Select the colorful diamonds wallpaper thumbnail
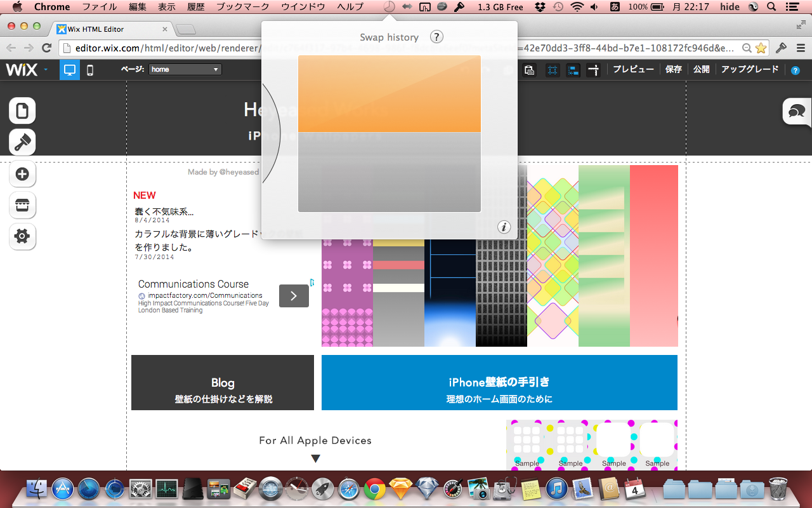 tap(553, 256)
